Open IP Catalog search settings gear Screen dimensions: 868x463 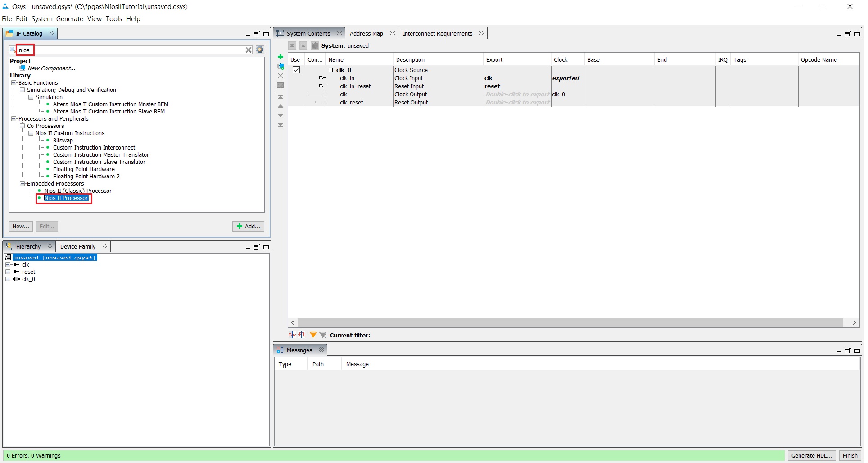click(x=260, y=50)
